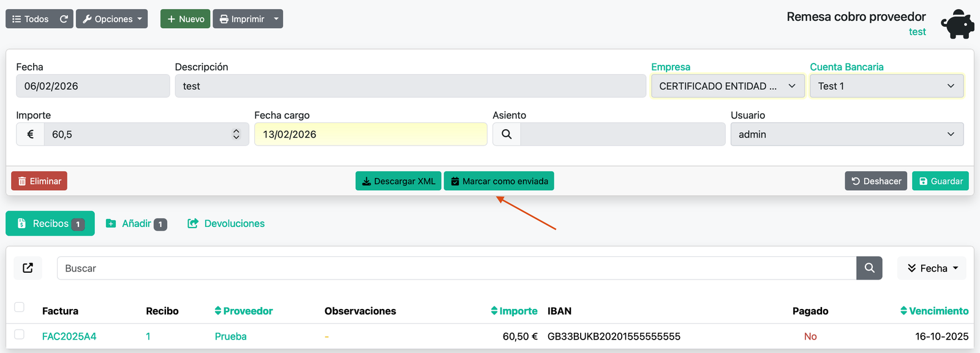This screenshot has height=353, width=980.
Task: Click the 60,50 € amount cell
Action: click(520, 336)
